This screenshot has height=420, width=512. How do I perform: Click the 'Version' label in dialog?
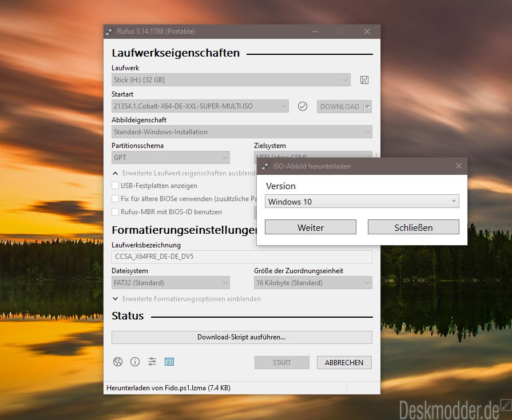[281, 186]
